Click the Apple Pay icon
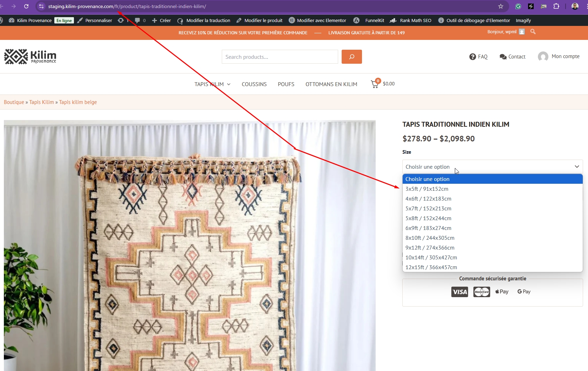Viewport: 588px width, 371px height. tap(502, 292)
